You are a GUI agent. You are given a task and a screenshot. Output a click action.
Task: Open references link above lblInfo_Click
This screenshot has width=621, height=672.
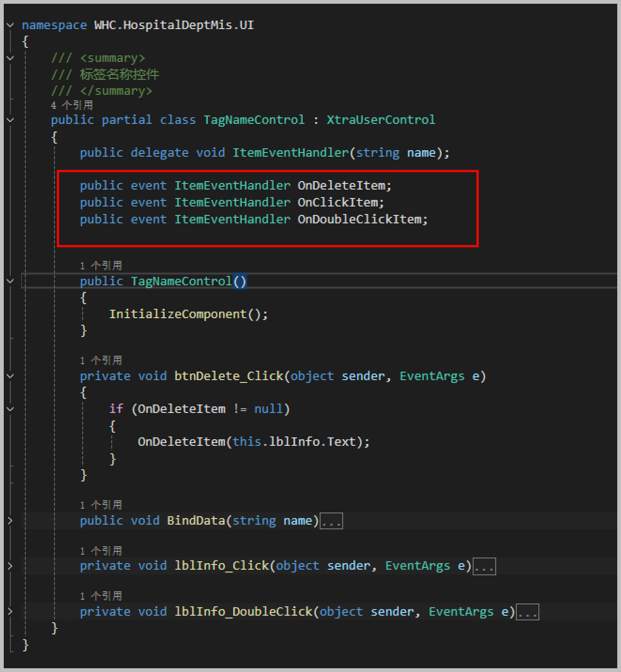(x=101, y=550)
